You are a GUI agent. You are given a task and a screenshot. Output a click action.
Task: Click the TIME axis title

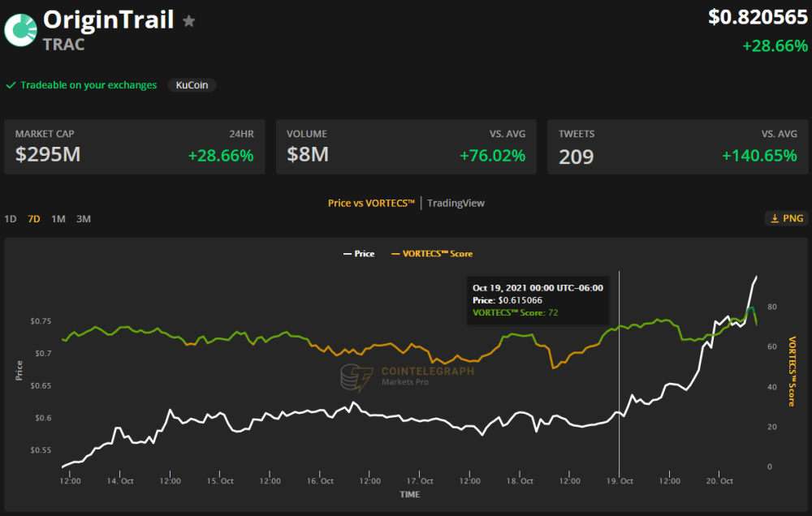click(409, 494)
